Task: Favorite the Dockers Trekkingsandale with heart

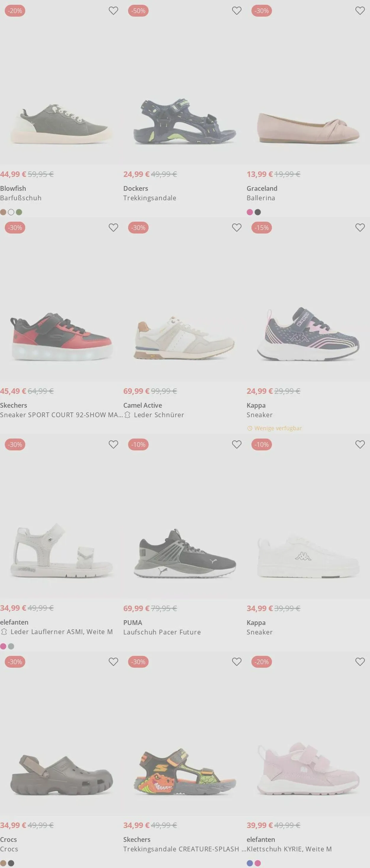Action: (x=237, y=11)
